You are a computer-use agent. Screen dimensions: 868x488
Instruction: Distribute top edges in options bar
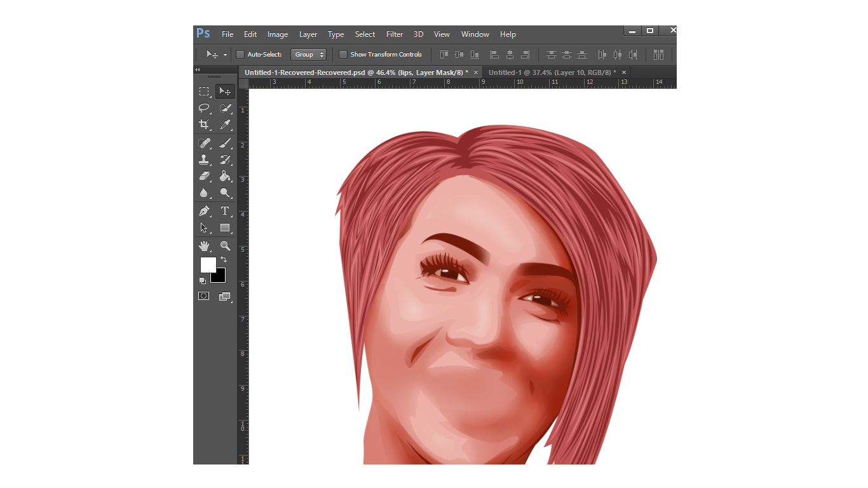(551, 55)
